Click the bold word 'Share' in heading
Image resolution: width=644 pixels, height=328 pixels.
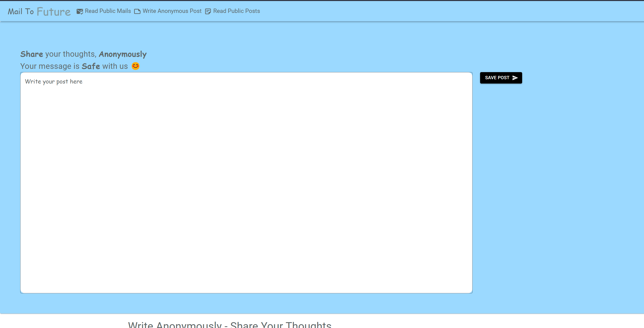(32, 54)
